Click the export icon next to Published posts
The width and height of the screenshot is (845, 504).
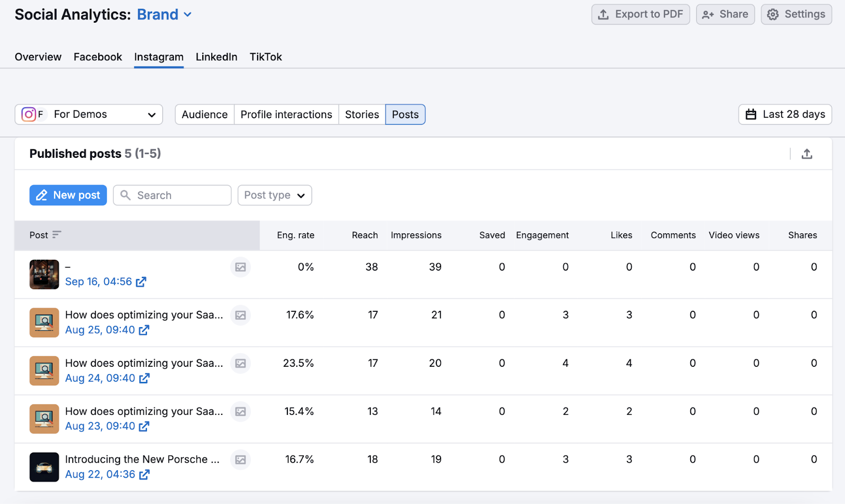pyautogui.click(x=807, y=154)
